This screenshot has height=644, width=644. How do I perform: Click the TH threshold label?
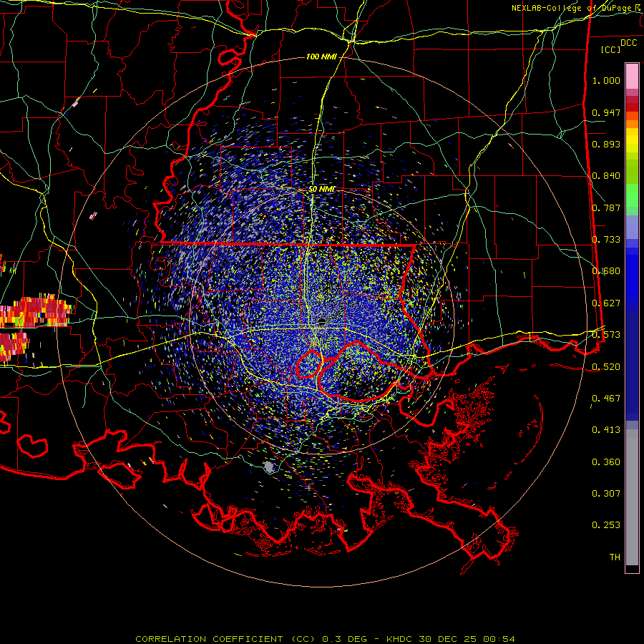tap(615, 557)
